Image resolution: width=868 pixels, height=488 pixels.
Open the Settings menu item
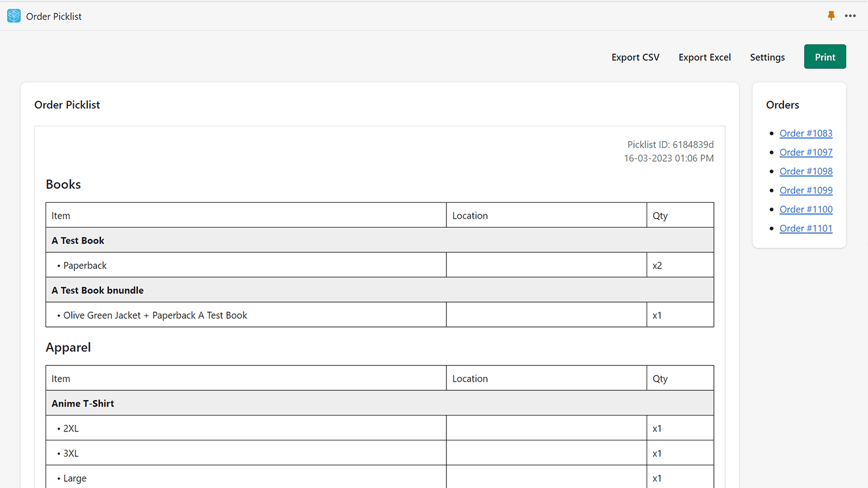click(x=767, y=57)
